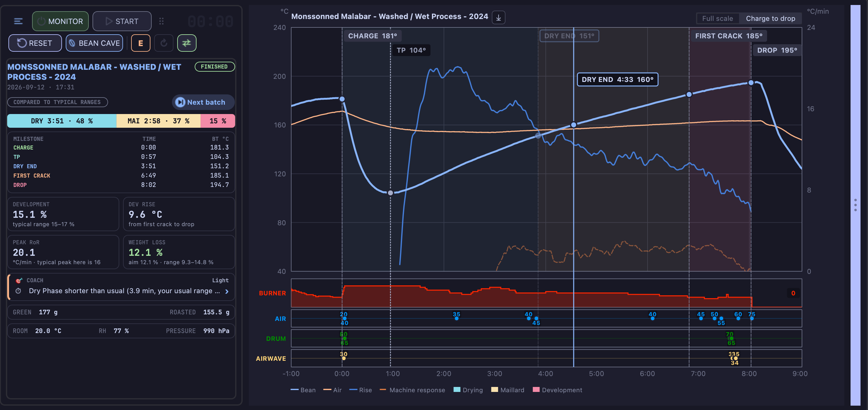
Task: Select the DROP milestone row
Action: pyautogui.click(x=121, y=185)
